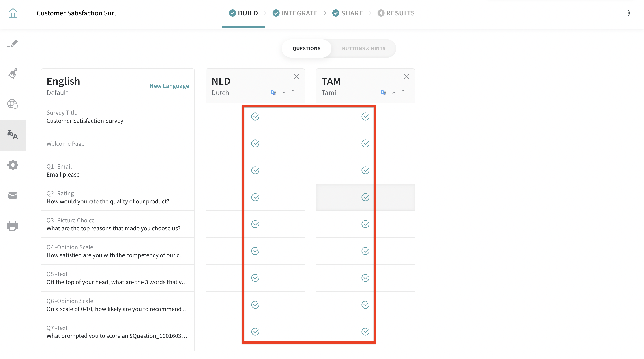Switch to Buttons & Hints tab
The image size is (644, 359).
363,49
